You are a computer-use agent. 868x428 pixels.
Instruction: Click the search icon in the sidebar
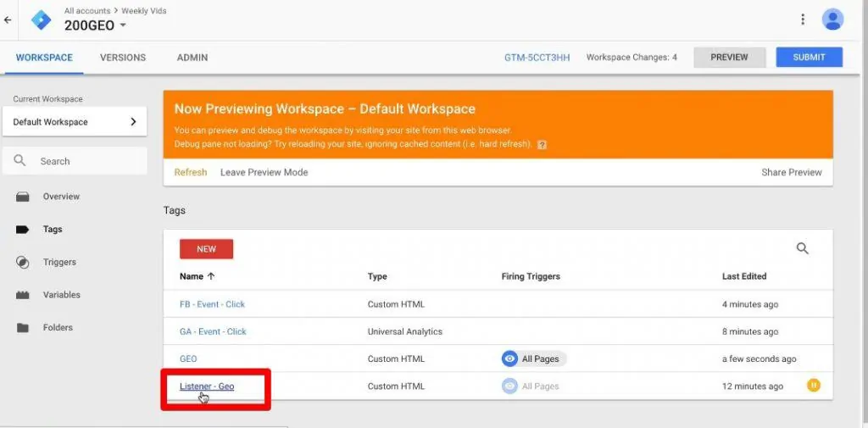(x=20, y=160)
